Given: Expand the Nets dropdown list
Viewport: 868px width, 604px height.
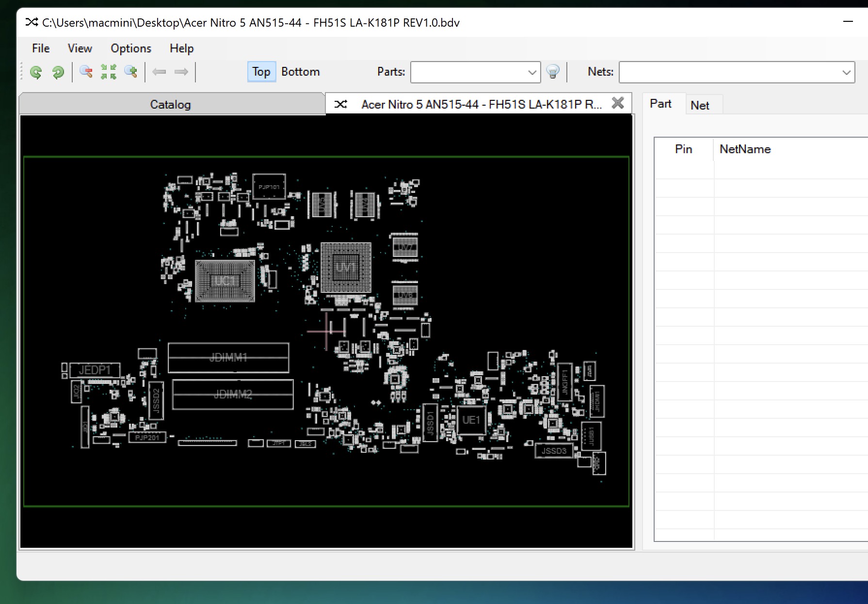Looking at the screenshot, I should [846, 73].
